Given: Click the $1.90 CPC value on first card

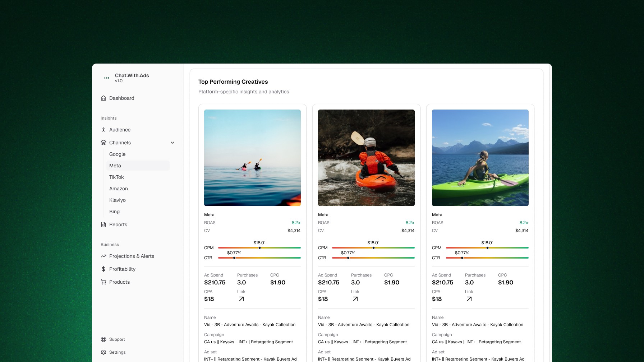Looking at the screenshot, I should coord(278,283).
